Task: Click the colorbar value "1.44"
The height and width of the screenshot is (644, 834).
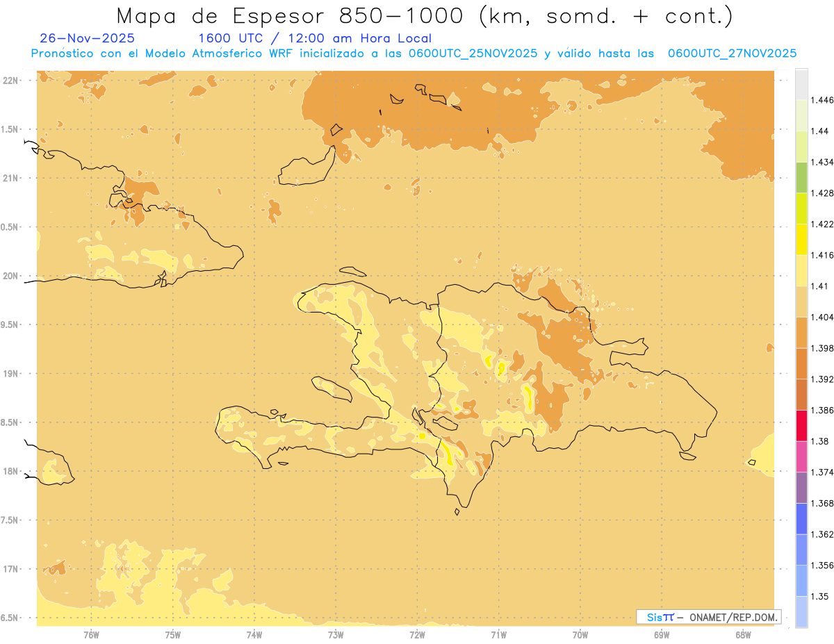Action: coord(819,131)
